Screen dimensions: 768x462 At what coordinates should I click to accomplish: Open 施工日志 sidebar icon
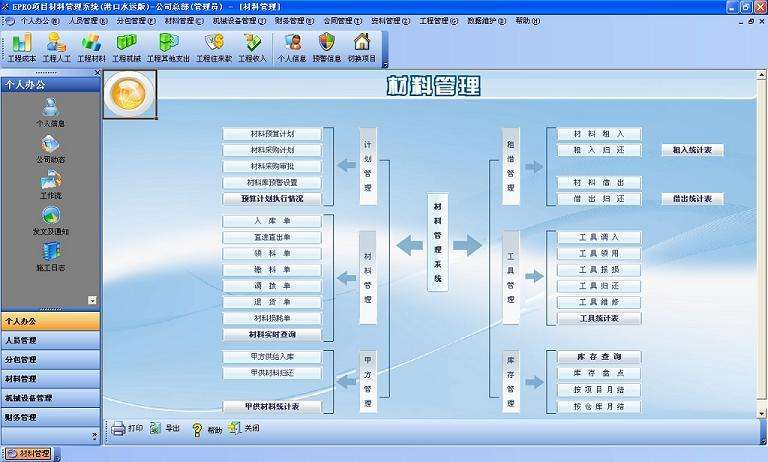pyautogui.click(x=50, y=257)
